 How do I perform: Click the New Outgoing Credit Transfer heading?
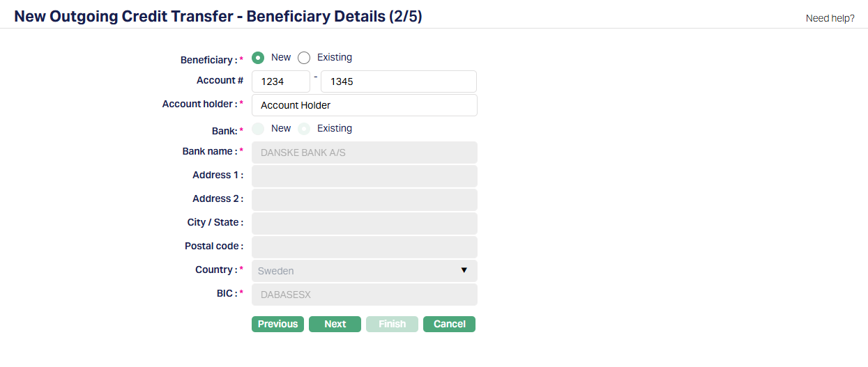click(x=218, y=17)
